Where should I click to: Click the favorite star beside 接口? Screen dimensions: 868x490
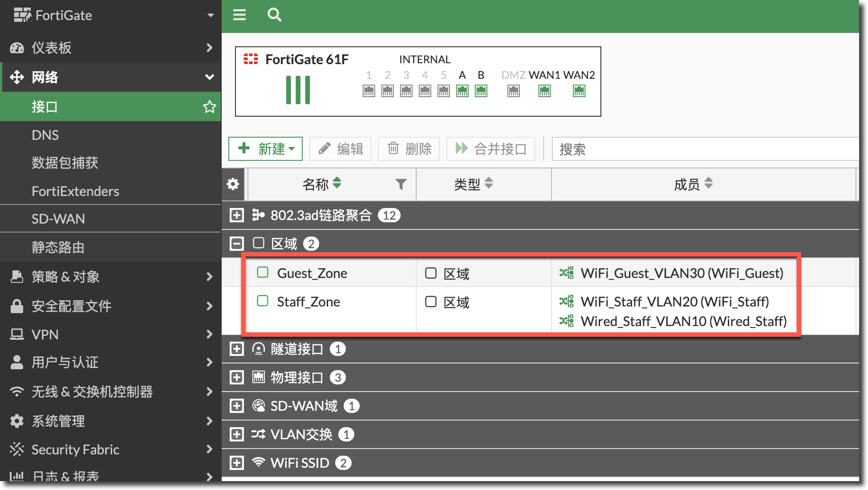(x=209, y=106)
